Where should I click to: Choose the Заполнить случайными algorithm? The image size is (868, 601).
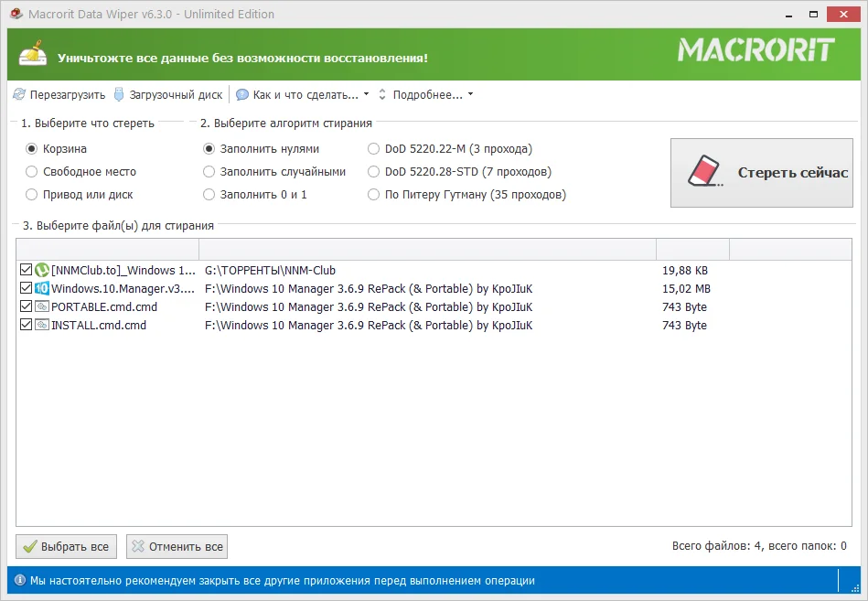[x=209, y=172]
